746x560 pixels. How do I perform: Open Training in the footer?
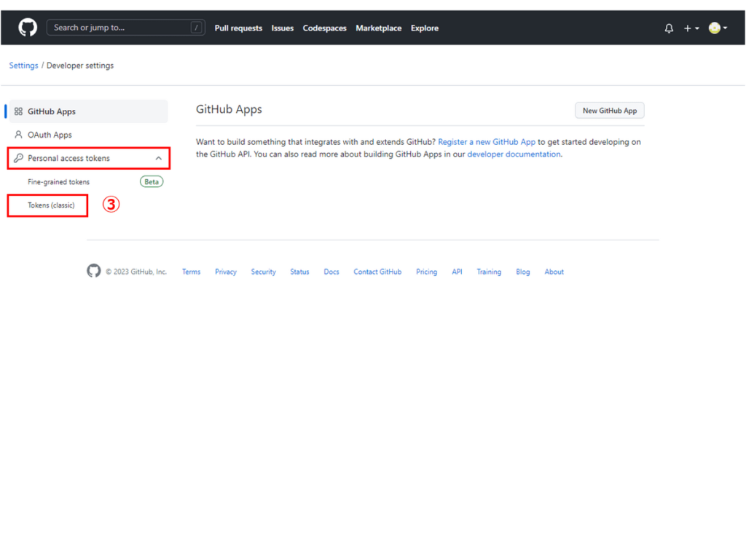[x=489, y=272]
